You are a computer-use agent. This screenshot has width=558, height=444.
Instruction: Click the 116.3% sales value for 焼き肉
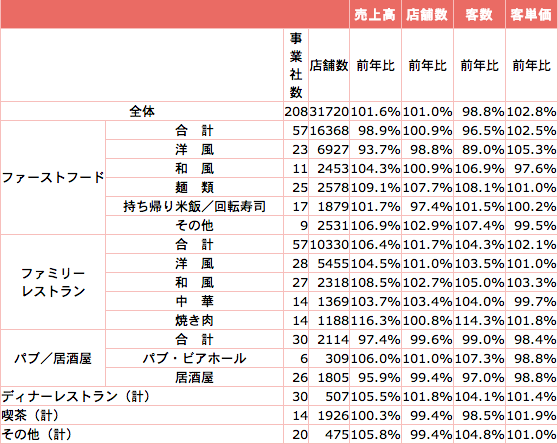375,320
